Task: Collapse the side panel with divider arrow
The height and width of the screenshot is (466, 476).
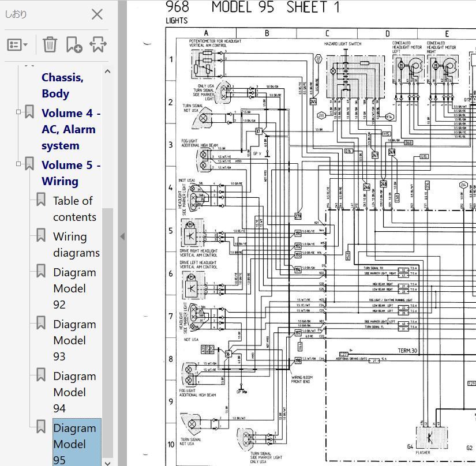Action: (122, 236)
